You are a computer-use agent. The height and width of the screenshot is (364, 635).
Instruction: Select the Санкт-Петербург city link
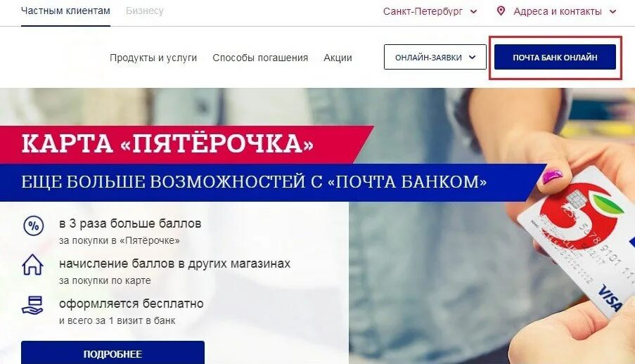423,12
